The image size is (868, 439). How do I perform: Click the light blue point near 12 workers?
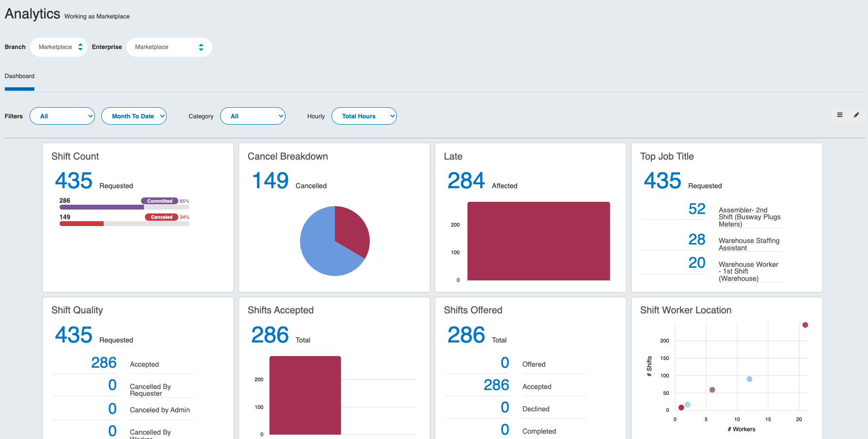(749, 379)
